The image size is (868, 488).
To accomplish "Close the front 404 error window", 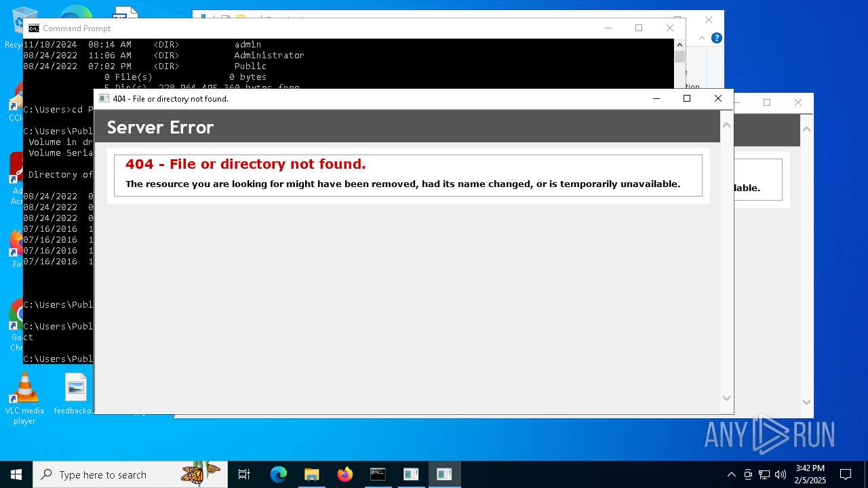I will pos(718,98).
